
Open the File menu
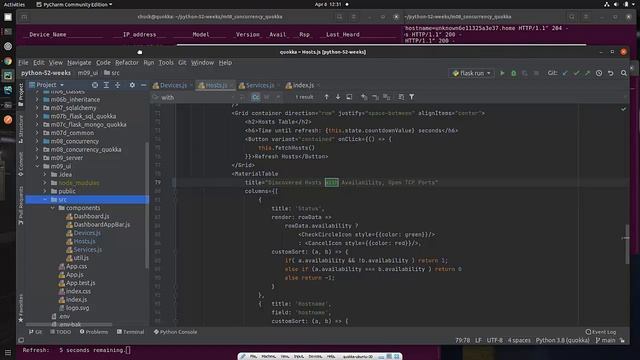23,62
